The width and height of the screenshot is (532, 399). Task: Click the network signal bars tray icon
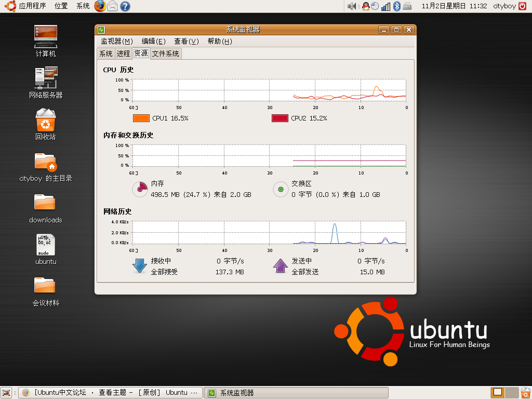[386, 6]
